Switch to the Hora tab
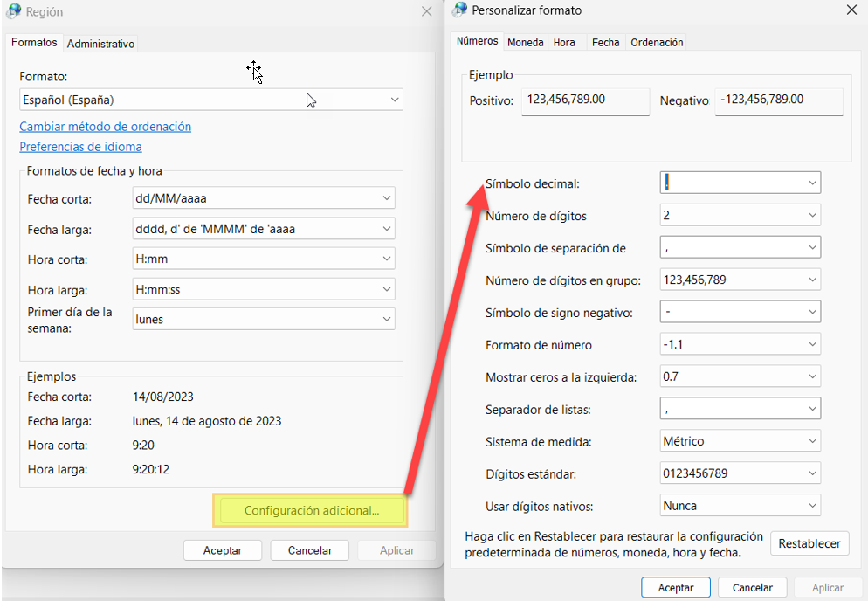868x601 pixels. (x=564, y=42)
